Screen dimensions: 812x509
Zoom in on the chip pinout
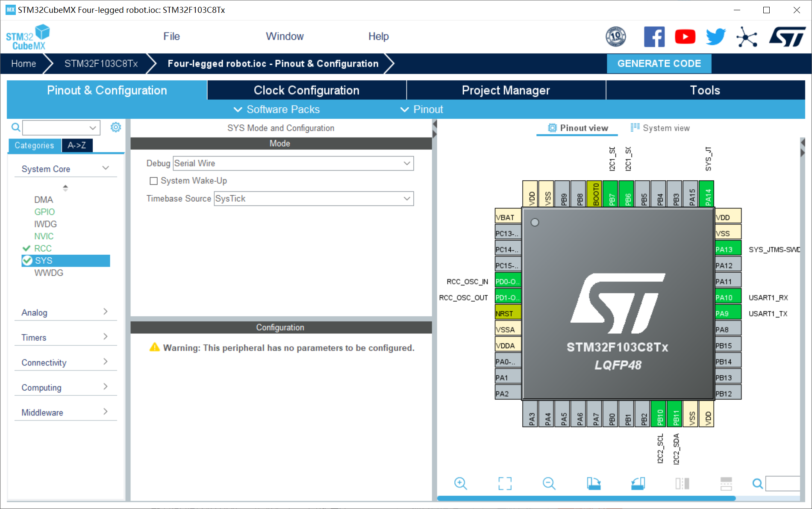pyautogui.click(x=460, y=483)
